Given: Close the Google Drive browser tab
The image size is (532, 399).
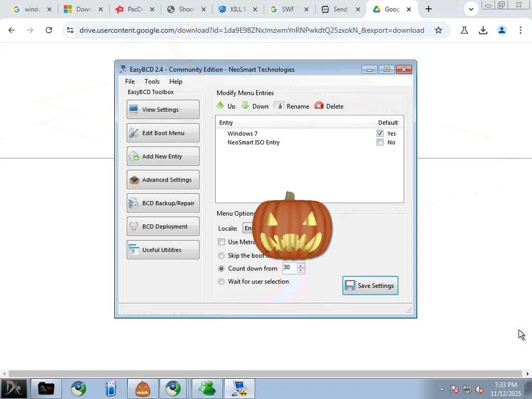Looking at the screenshot, I should [x=409, y=9].
